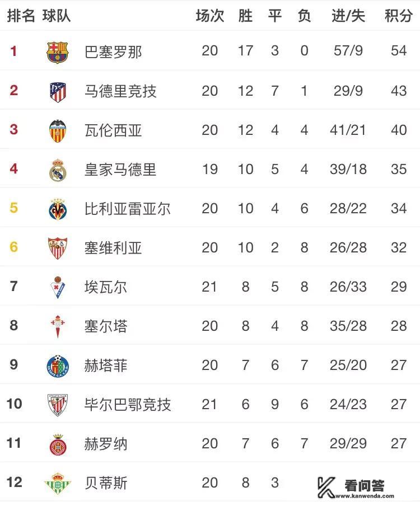Tap the Villarreal yellow crest icon

(58, 209)
